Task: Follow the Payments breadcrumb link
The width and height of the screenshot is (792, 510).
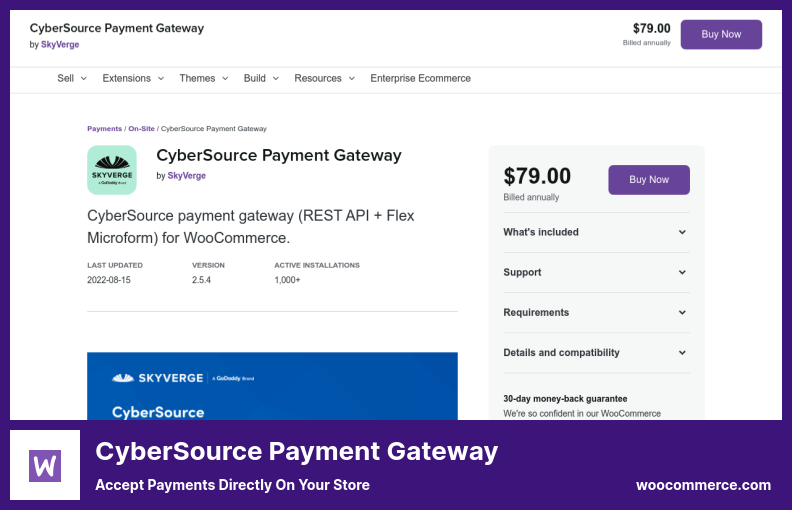Action: pos(104,129)
